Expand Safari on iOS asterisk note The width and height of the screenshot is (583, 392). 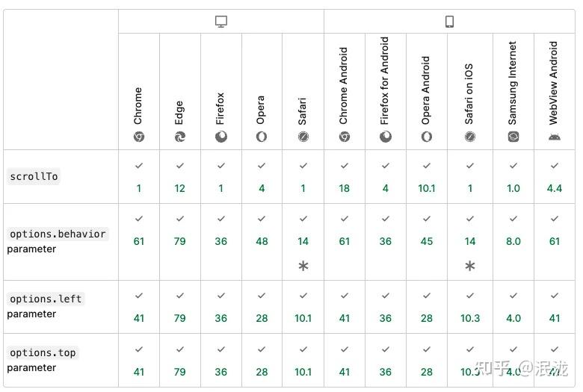pos(469,266)
